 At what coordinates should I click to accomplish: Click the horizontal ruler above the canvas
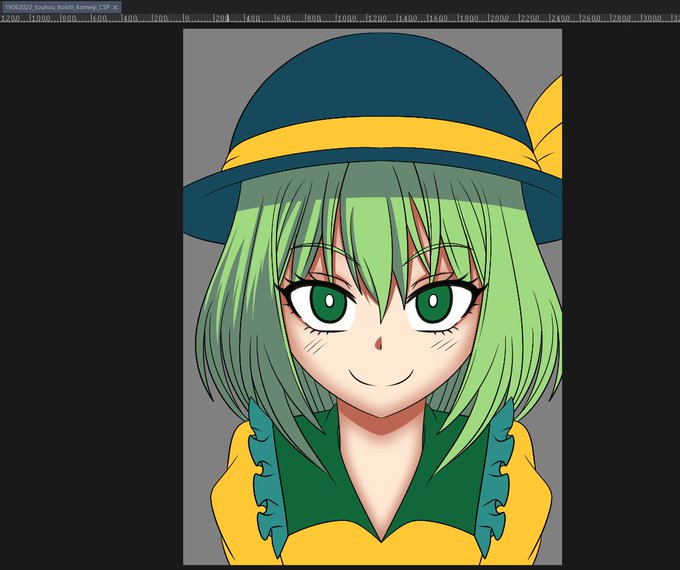340,18
